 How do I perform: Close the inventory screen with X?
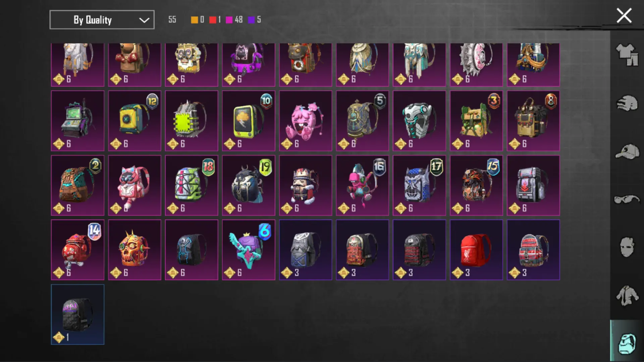click(x=624, y=16)
